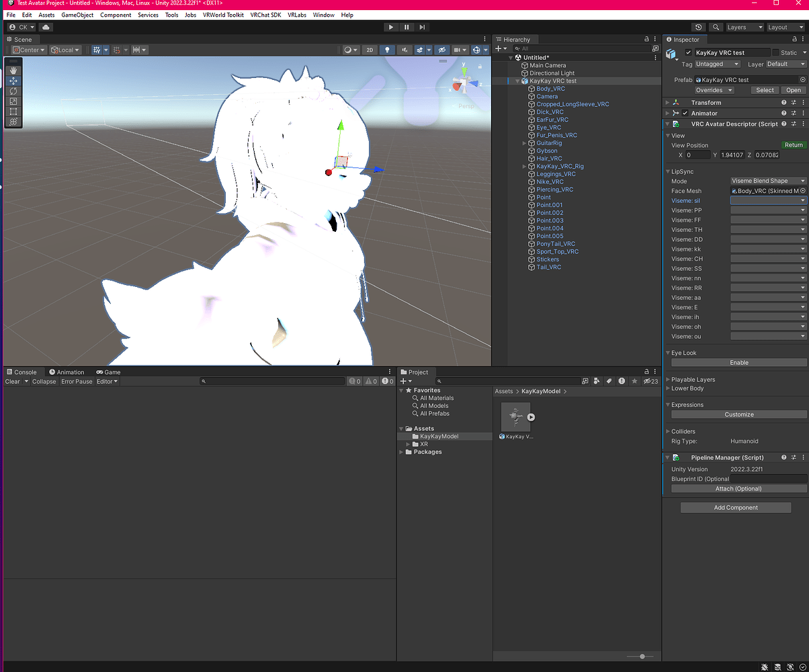The image size is (809, 672).
Task: Activate the Scale tool
Action: (13, 101)
